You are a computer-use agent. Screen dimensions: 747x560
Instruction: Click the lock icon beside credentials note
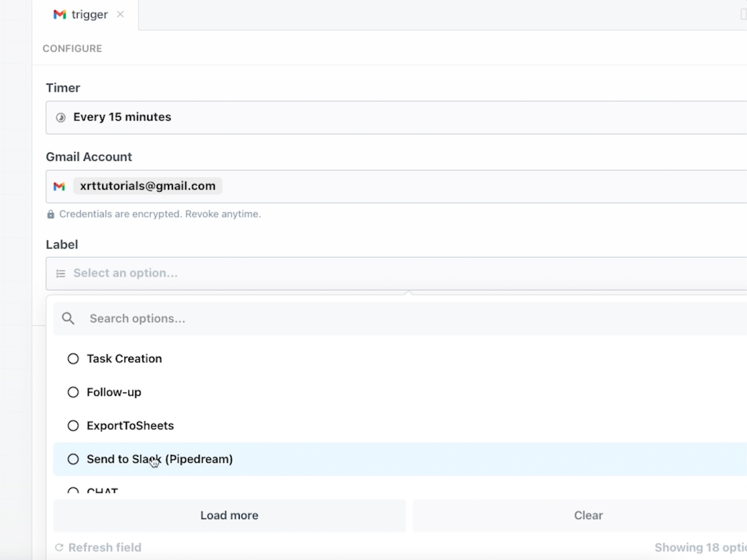(50, 214)
